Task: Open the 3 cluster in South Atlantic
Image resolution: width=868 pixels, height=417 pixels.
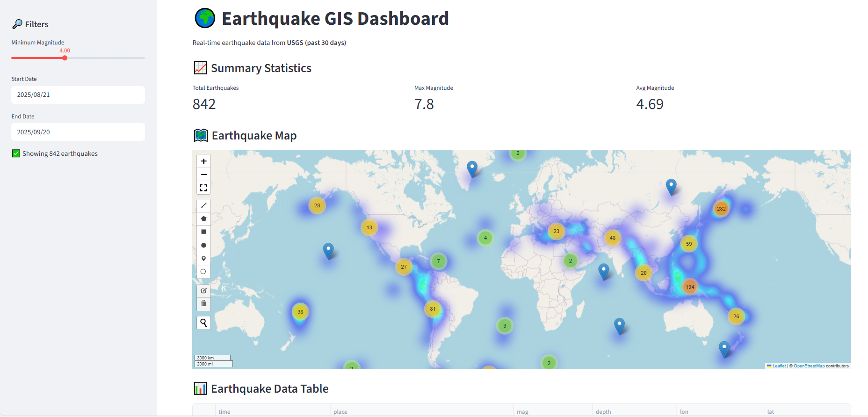Action: coord(505,326)
